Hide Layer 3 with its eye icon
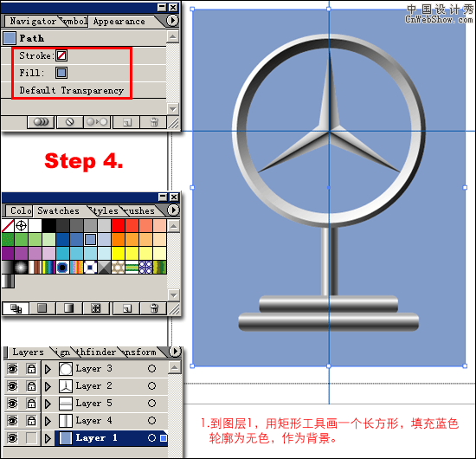Screen dimensions: 476x459 click(x=12, y=369)
